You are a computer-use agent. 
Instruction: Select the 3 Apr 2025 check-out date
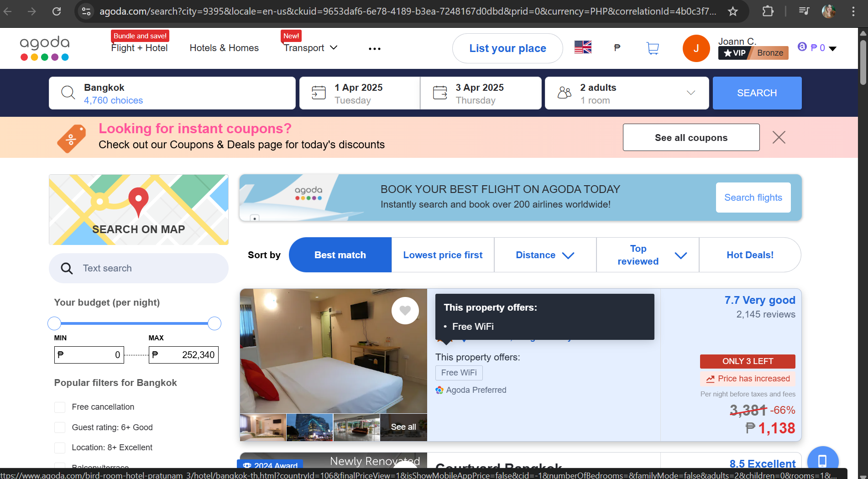coord(481,93)
